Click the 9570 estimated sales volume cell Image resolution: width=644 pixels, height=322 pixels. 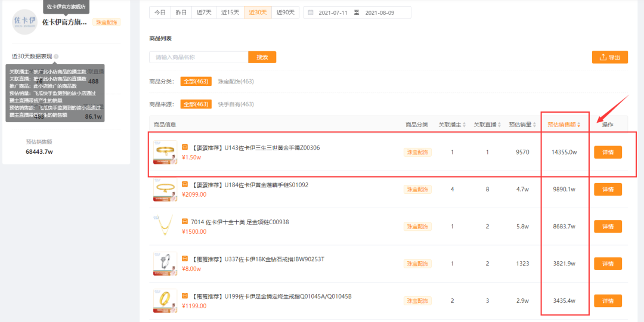[522, 153]
